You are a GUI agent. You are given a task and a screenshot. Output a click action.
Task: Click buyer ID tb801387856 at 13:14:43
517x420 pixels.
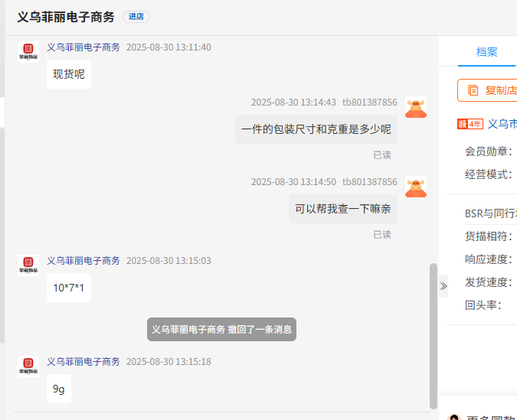click(369, 103)
